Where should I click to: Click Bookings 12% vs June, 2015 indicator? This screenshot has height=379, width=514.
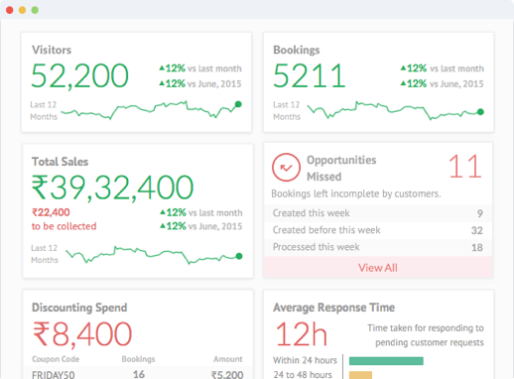[x=442, y=83]
